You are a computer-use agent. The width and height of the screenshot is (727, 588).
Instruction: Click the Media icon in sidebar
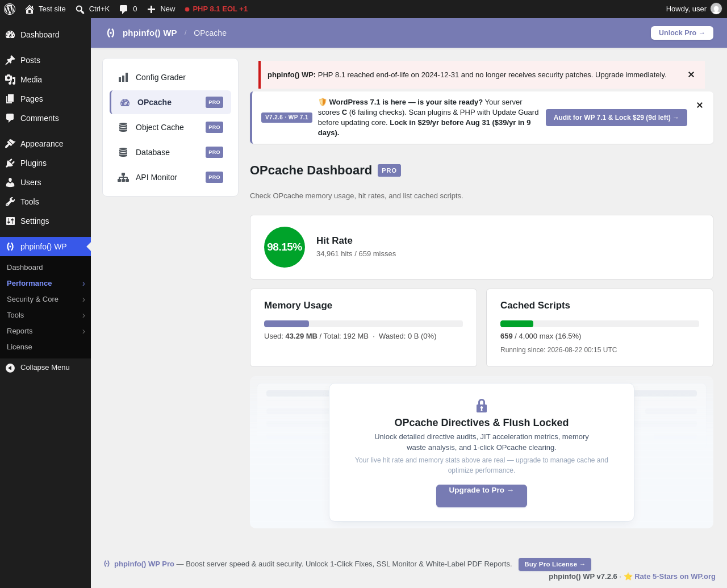click(10, 80)
